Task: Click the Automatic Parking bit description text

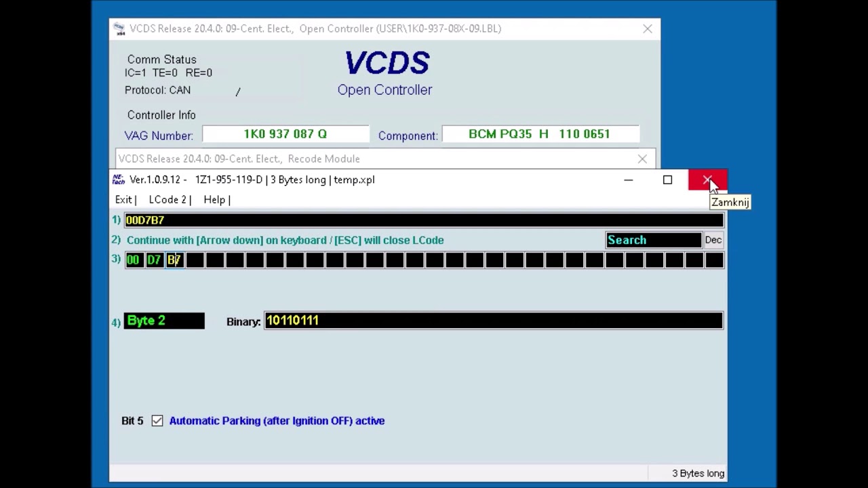Action: pyautogui.click(x=277, y=421)
